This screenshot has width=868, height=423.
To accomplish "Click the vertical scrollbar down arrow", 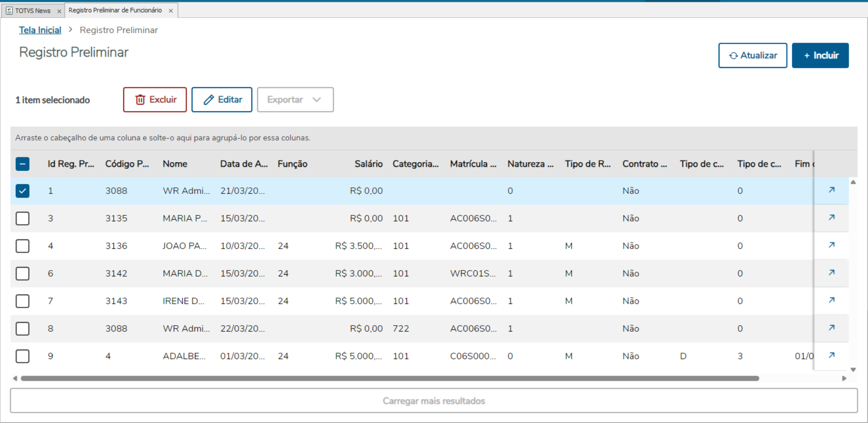I will [x=853, y=369].
